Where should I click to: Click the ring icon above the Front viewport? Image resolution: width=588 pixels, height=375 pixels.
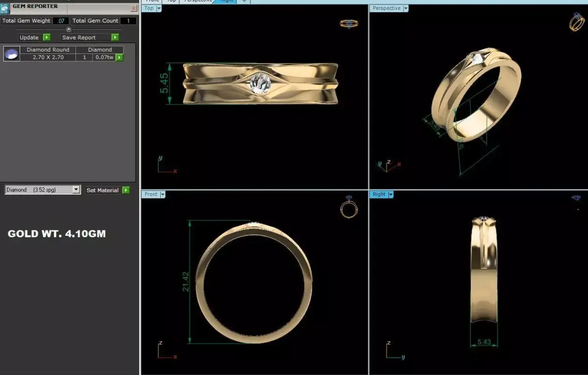point(349,210)
